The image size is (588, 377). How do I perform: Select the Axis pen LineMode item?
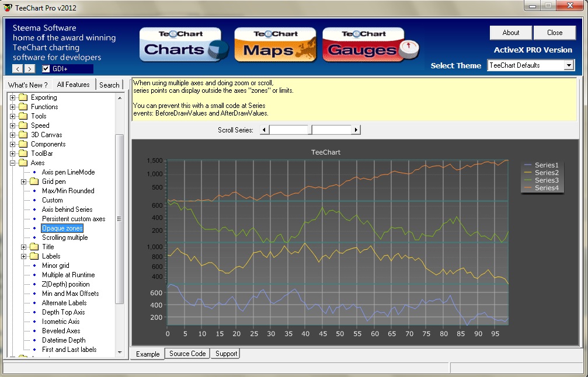tap(68, 172)
